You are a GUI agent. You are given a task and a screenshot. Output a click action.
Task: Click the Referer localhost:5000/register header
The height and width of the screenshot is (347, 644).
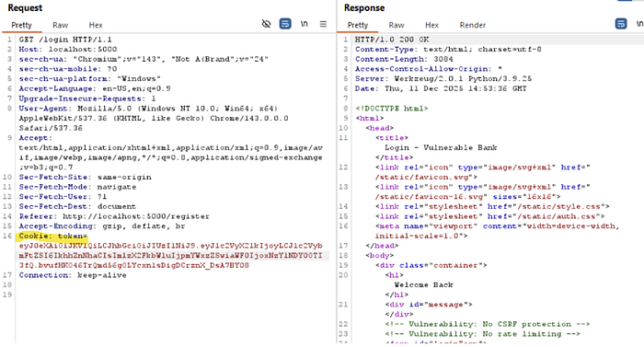pos(114,216)
